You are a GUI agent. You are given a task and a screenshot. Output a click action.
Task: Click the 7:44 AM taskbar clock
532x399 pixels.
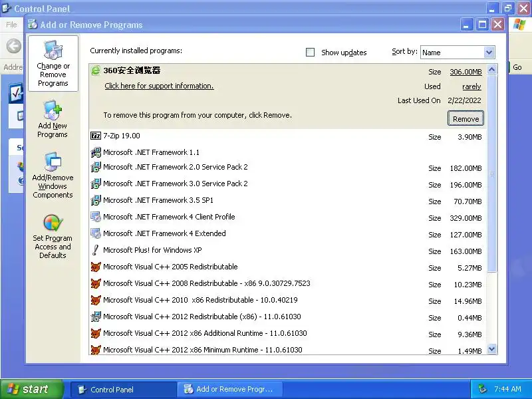click(507, 389)
